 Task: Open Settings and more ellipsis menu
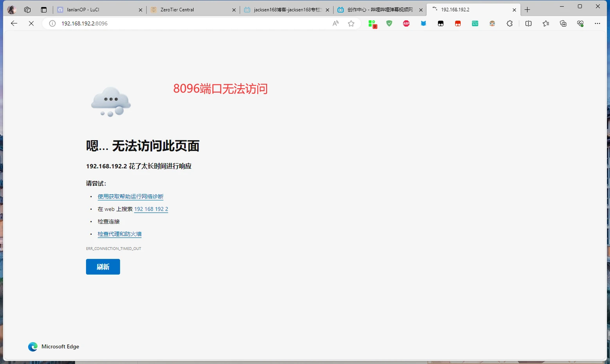coord(597,24)
